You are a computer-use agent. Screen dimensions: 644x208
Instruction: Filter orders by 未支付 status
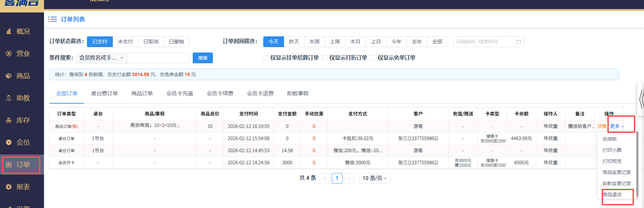pos(125,42)
